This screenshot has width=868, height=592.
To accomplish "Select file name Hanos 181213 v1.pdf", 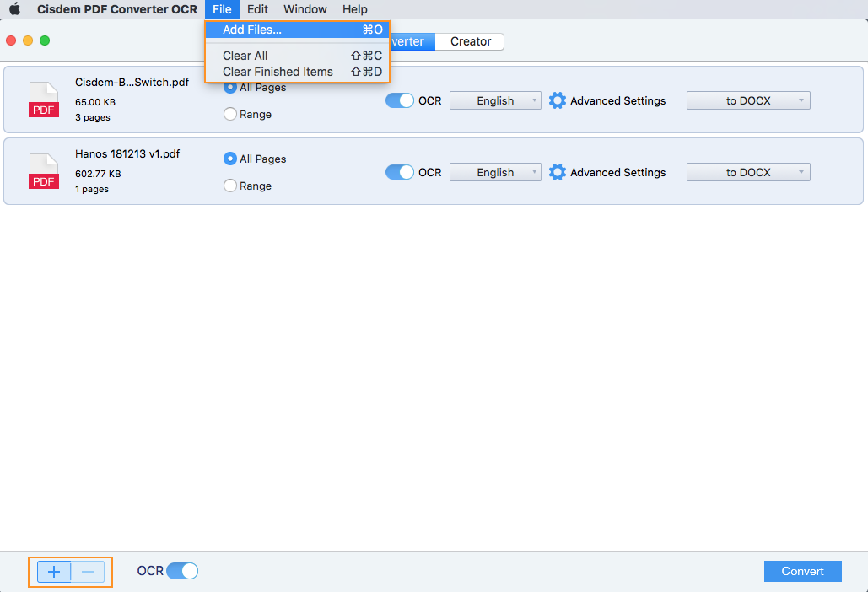I will click(127, 153).
